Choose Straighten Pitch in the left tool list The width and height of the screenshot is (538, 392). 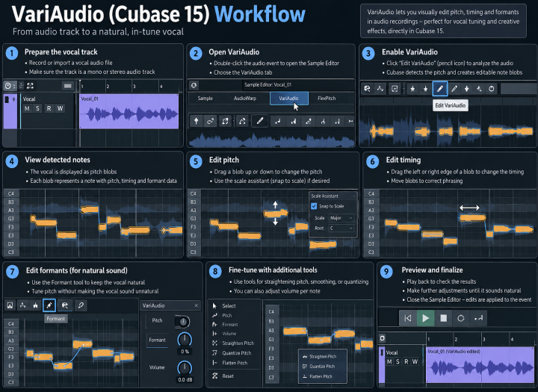point(233,343)
